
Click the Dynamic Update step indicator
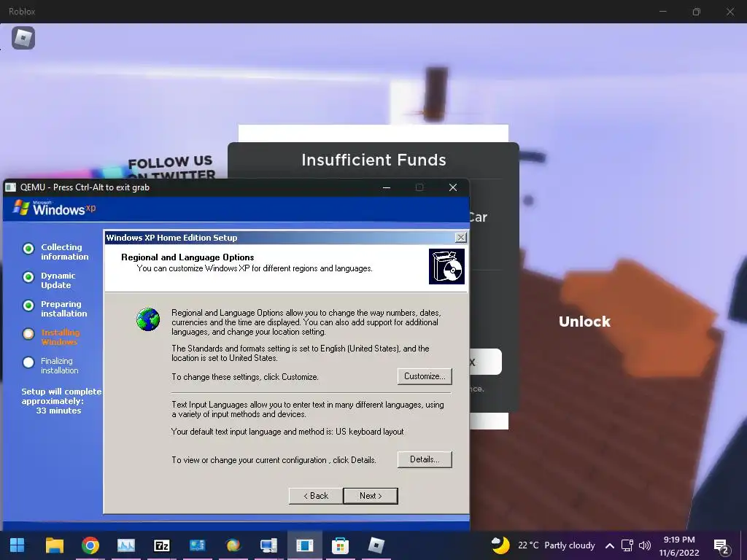(x=28, y=277)
